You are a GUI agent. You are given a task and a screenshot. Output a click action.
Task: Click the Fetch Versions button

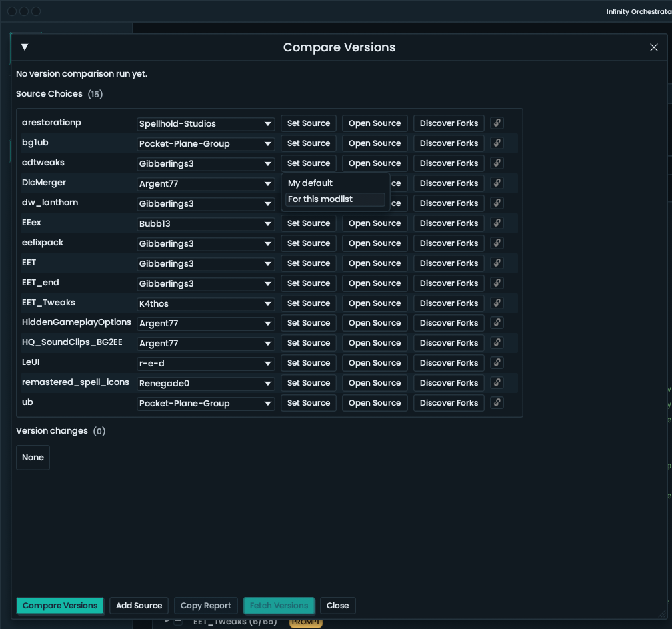click(279, 606)
